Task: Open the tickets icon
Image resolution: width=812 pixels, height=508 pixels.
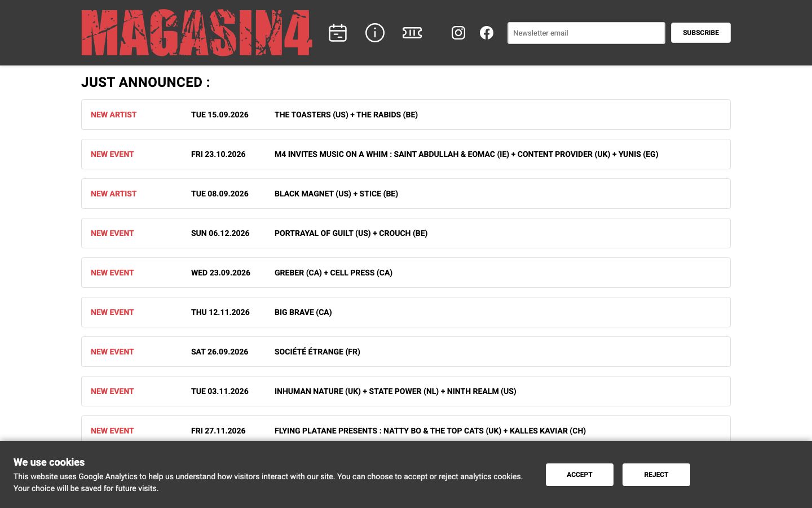Action: pos(412,33)
